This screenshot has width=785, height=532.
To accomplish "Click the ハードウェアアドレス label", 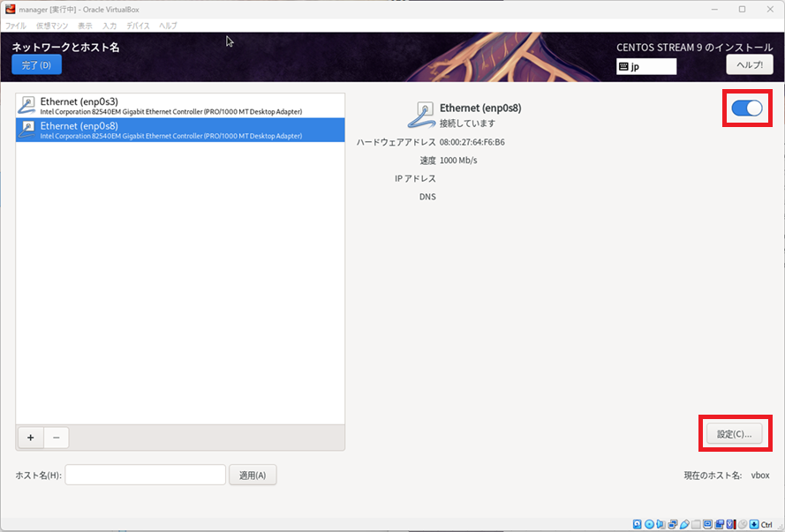I will 396,142.
